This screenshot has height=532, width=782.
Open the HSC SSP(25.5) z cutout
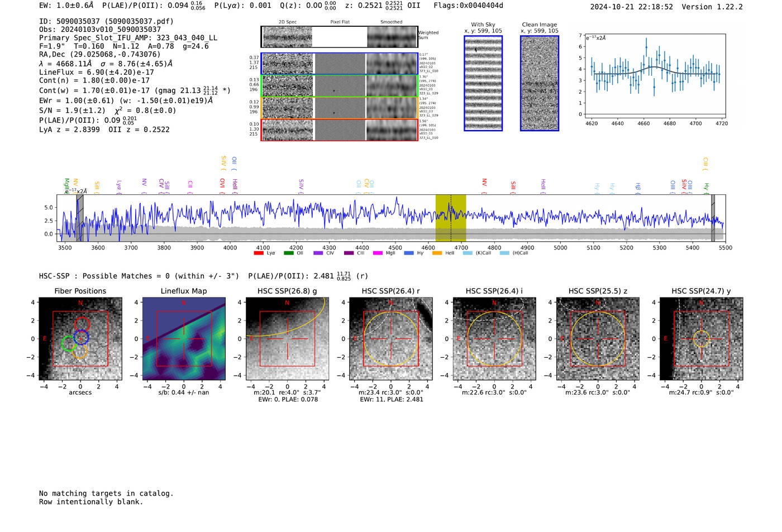click(598, 339)
